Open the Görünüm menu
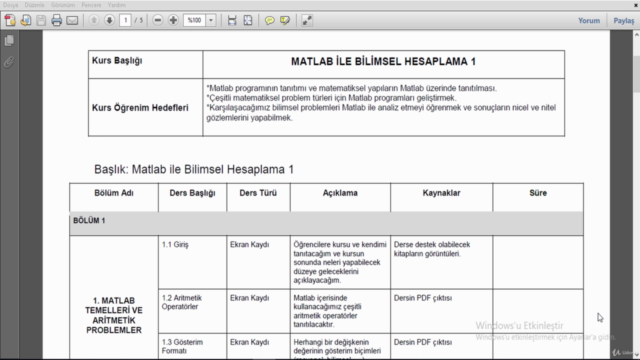The height and width of the screenshot is (360, 640). 63,5
